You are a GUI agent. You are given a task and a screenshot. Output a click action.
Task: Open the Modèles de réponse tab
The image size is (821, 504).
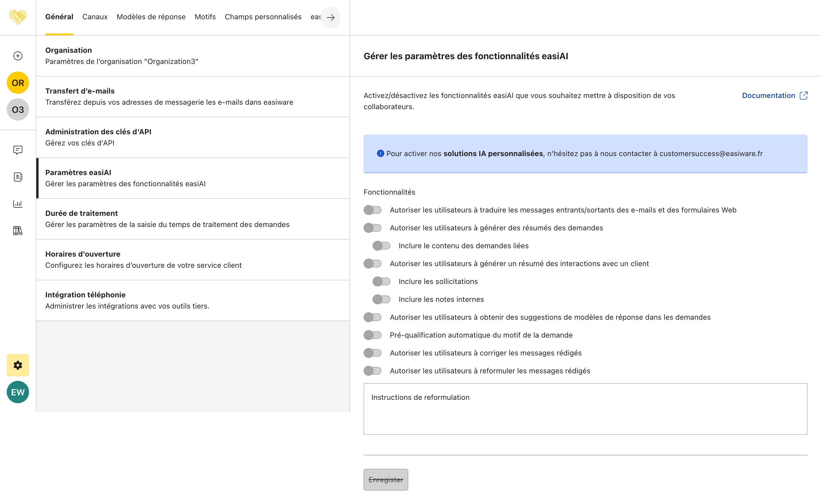(151, 17)
